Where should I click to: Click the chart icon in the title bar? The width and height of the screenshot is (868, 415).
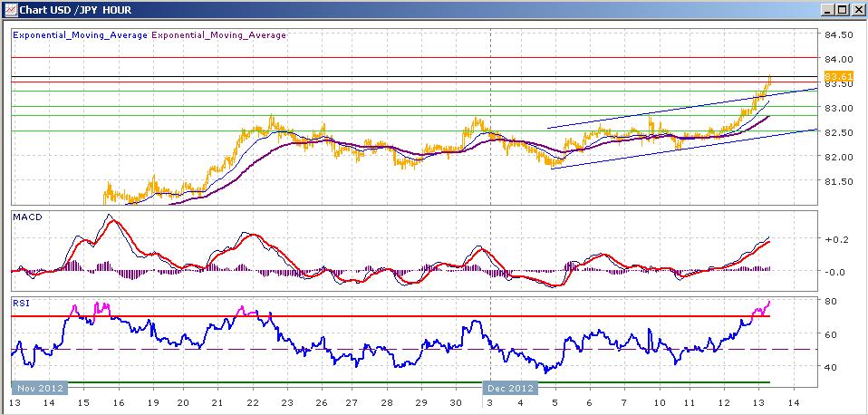click(x=11, y=10)
